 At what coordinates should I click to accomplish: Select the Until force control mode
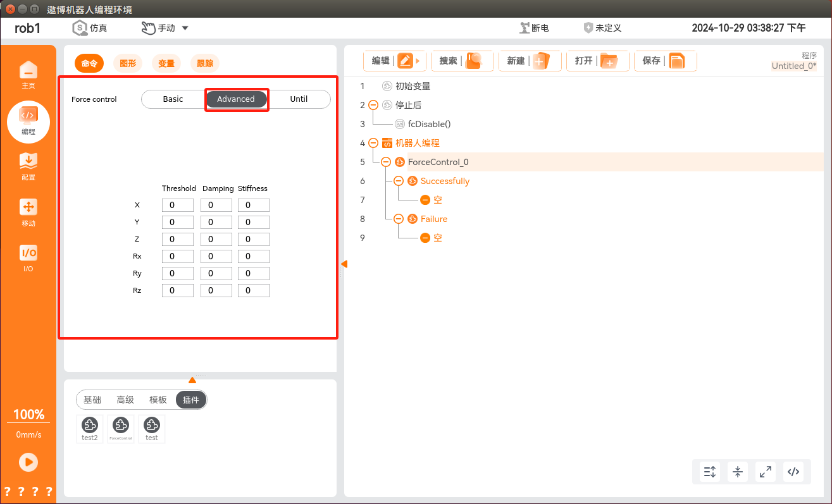tap(299, 99)
